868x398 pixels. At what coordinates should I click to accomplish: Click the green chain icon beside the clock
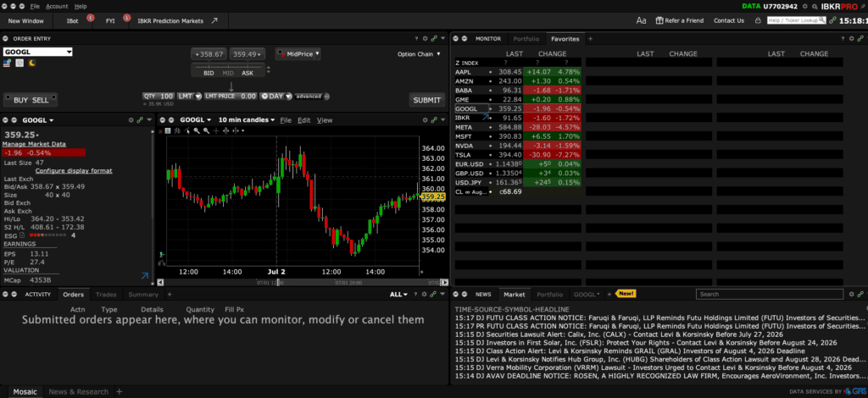tap(832, 20)
